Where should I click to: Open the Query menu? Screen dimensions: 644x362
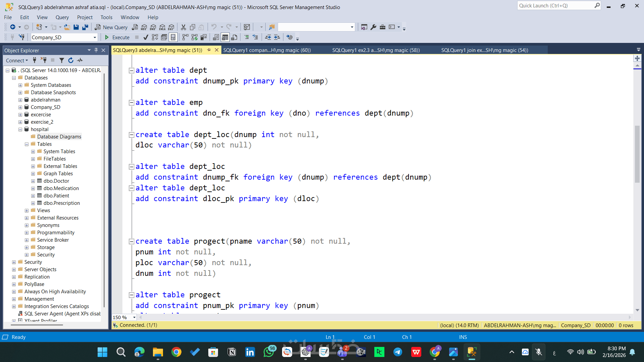pos(62,17)
